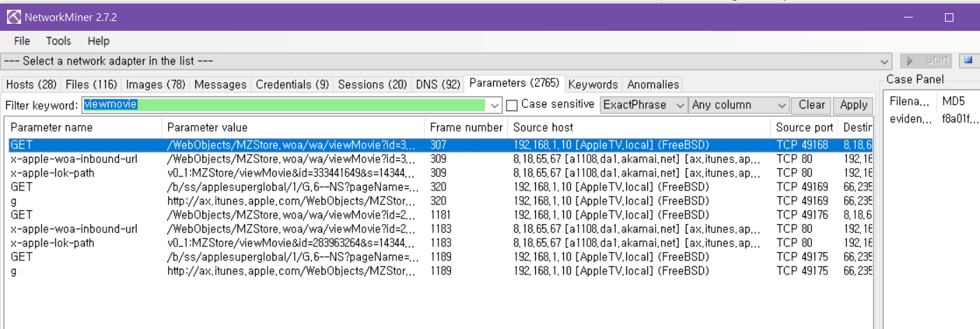Click the MD5 column header in Case Panel
Image resolution: width=980 pixels, height=329 pixels.
(957, 101)
